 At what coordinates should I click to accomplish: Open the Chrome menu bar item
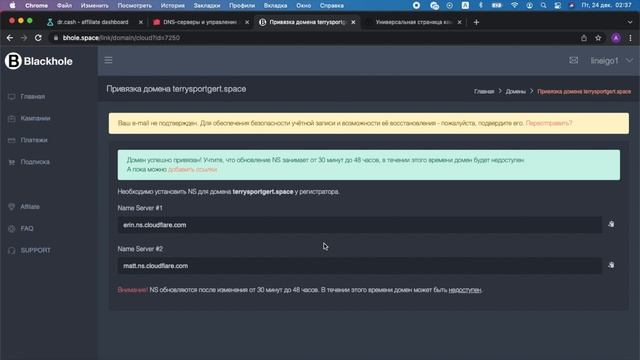coord(36,5)
